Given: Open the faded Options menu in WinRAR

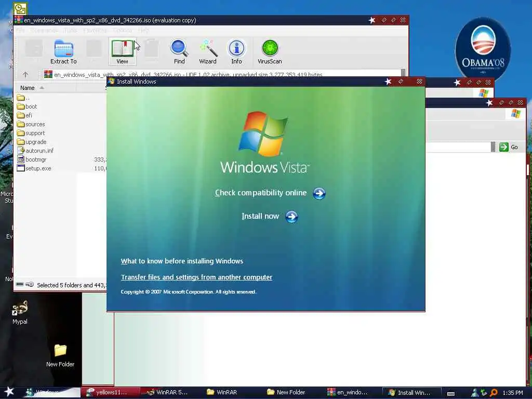Looking at the screenshot, I should click(122, 31).
